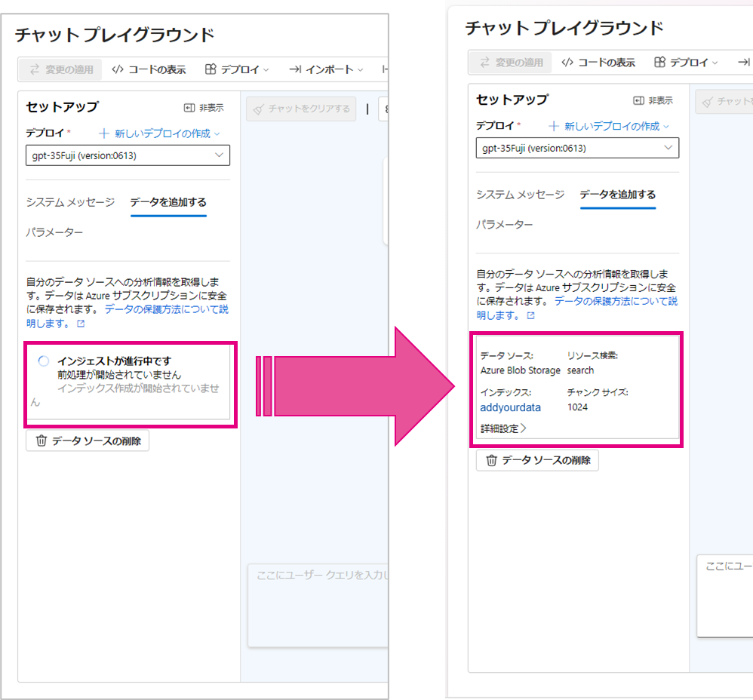This screenshot has height=700, width=753.
Task: Open gpt-35Fuji deployment combo box in left window
Action: 128,155
